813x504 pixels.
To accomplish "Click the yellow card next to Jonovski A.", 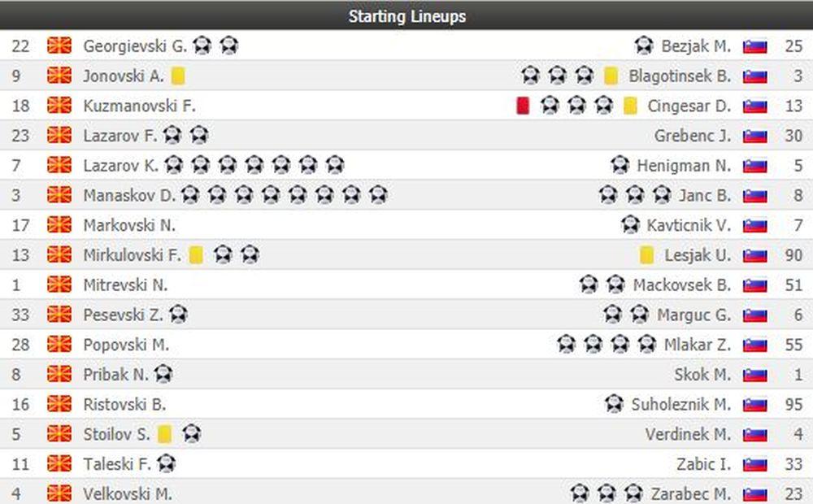I will (x=178, y=76).
